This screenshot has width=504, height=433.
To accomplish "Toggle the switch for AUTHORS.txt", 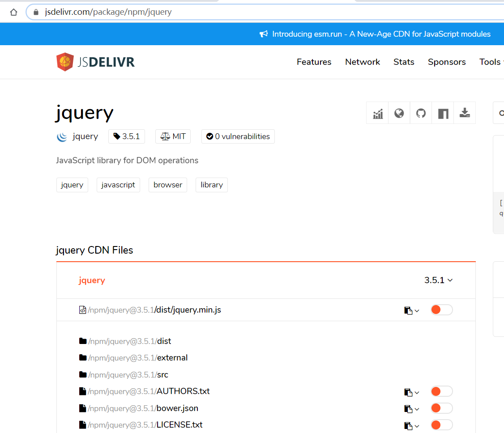I will click(x=442, y=391).
